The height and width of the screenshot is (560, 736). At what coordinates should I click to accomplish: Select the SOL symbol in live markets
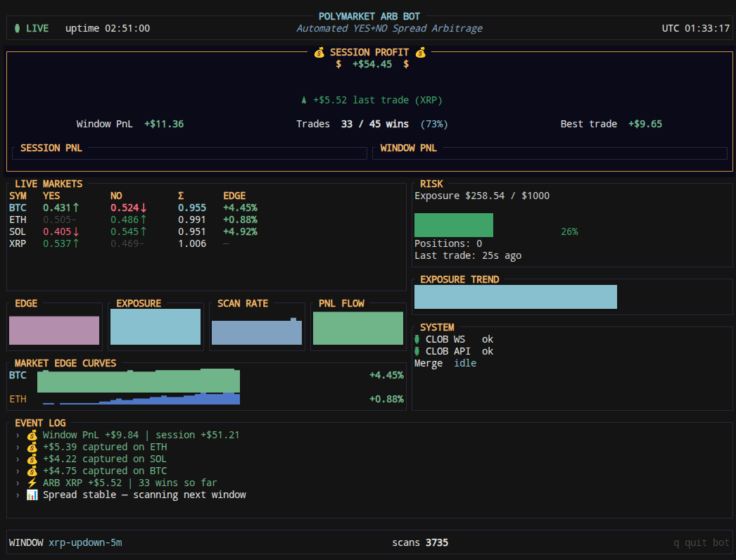[x=18, y=231]
